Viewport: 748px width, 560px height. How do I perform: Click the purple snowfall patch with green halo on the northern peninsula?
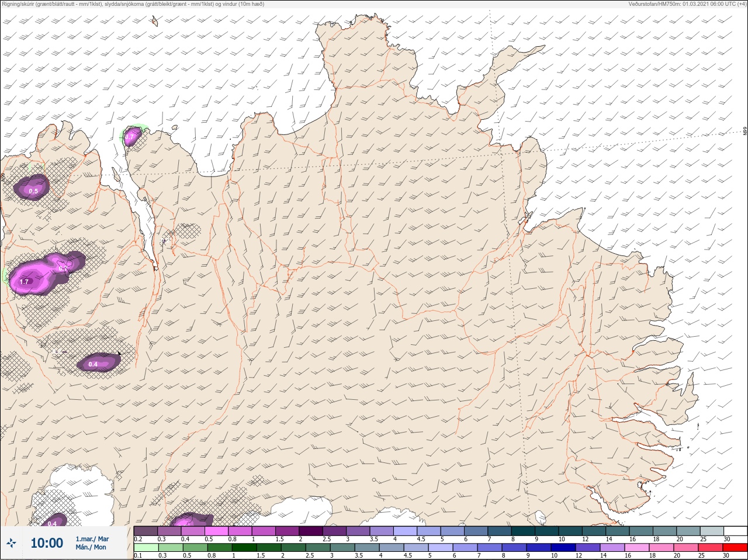click(132, 136)
